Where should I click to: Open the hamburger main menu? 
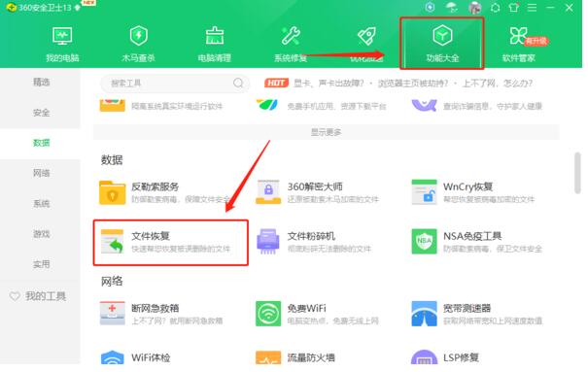532,8
